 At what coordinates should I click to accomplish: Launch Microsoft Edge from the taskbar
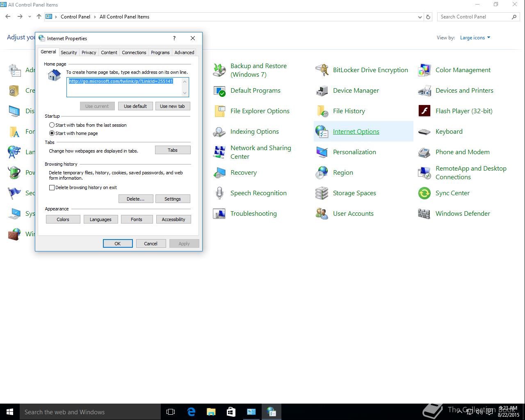pyautogui.click(x=191, y=412)
